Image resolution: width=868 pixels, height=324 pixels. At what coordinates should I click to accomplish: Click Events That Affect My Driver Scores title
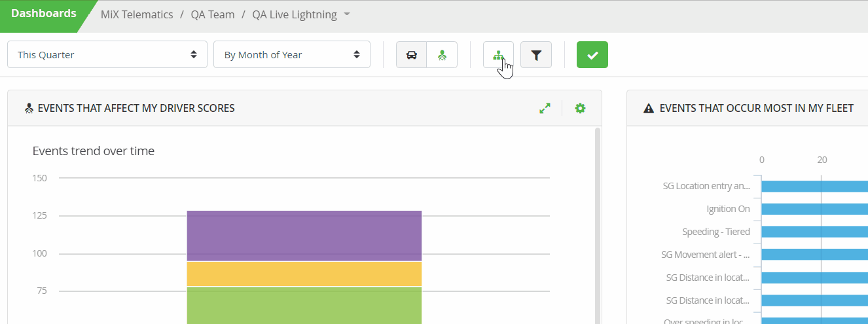coord(136,108)
